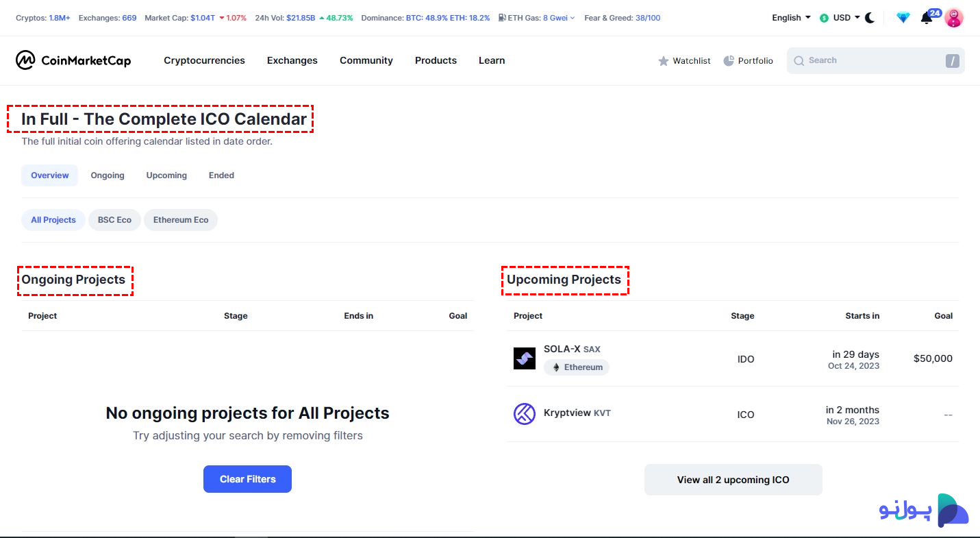
Task: Click the SOLA-X project logo
Action: [525, 358]
